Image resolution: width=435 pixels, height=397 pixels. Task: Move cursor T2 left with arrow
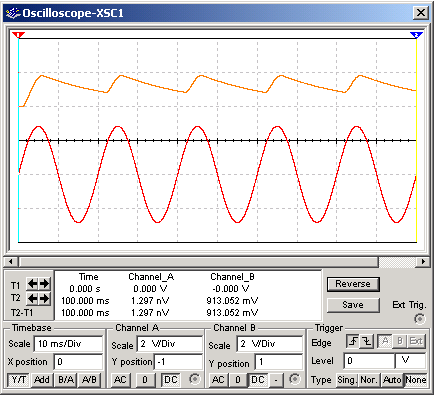(32, 298)
